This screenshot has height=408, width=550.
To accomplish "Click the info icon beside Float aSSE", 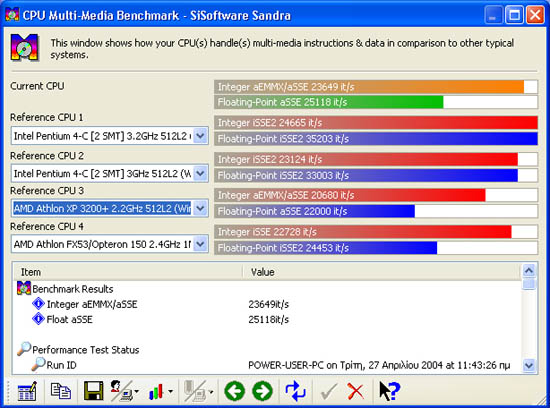I will tap(38, 319).
